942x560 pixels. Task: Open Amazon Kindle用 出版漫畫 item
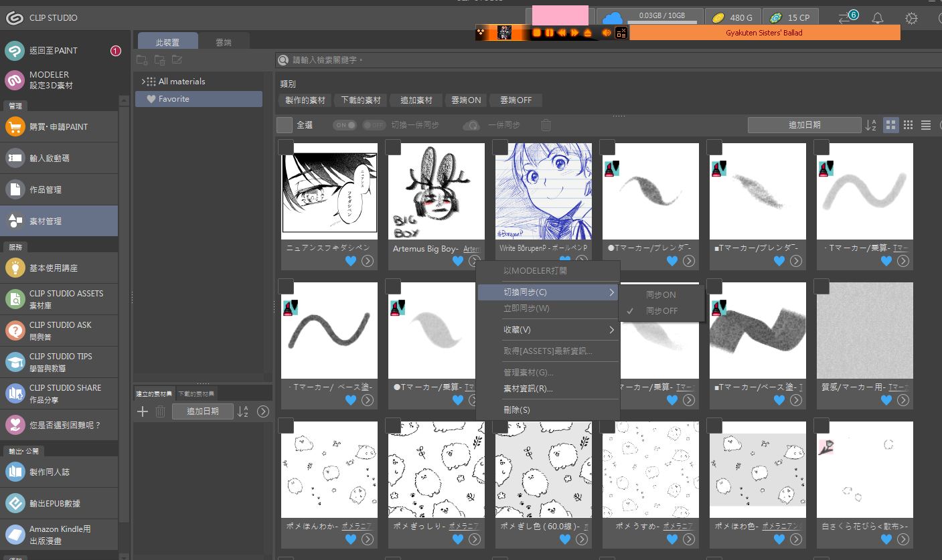59,535
